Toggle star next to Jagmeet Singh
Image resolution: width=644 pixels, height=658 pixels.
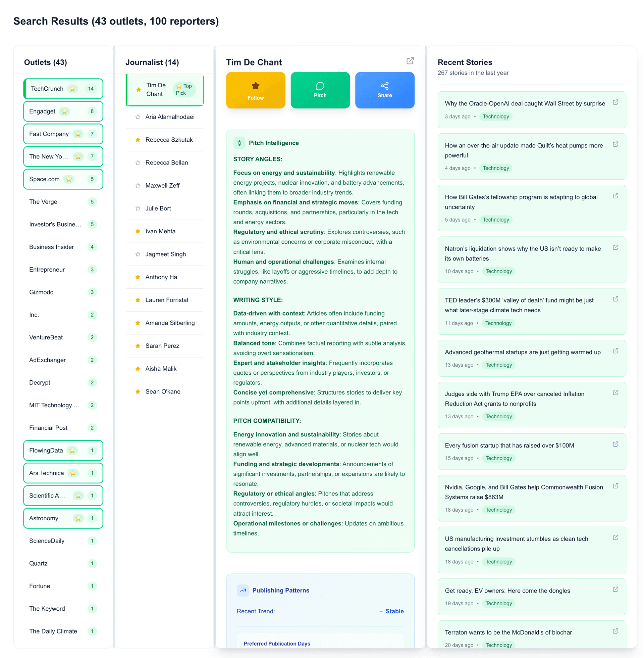(138, 254)
